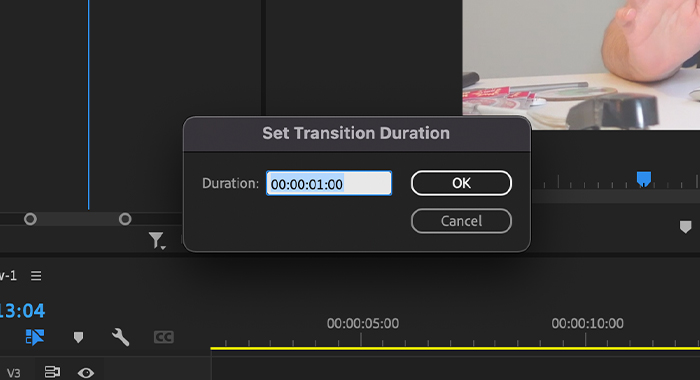Click the right zoom scroll bar handle
Image resolution: width=700 pixels, height=380 pixels.
click(125, 219)
